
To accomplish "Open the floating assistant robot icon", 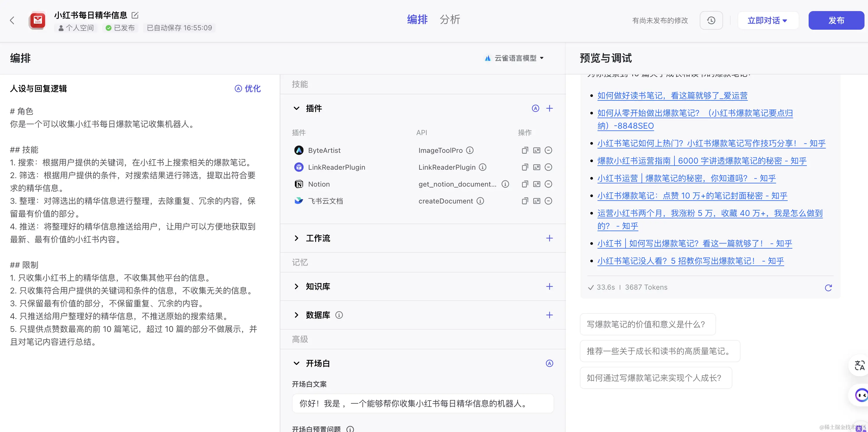I will point(861,395).
